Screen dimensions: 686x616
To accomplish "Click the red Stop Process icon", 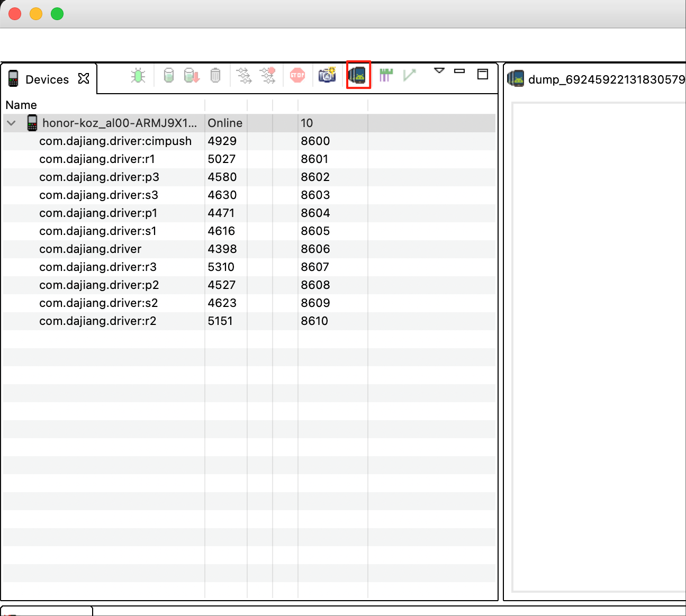I will click(297, 75).
